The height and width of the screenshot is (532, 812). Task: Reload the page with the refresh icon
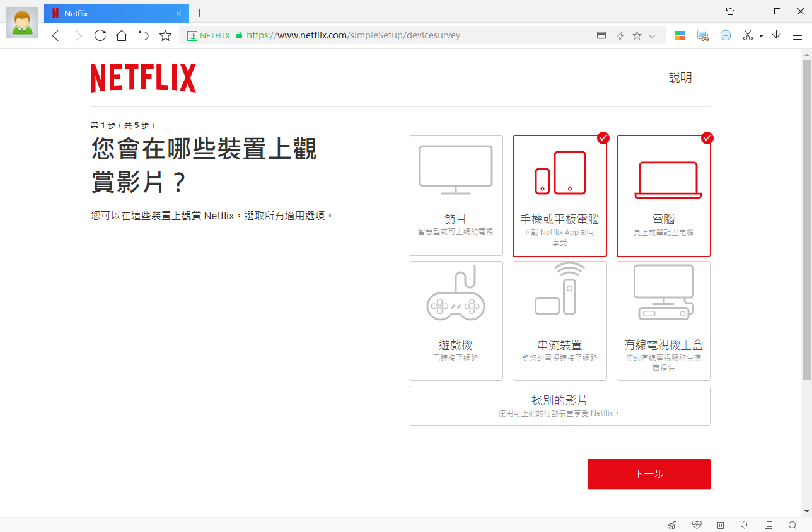100,35
